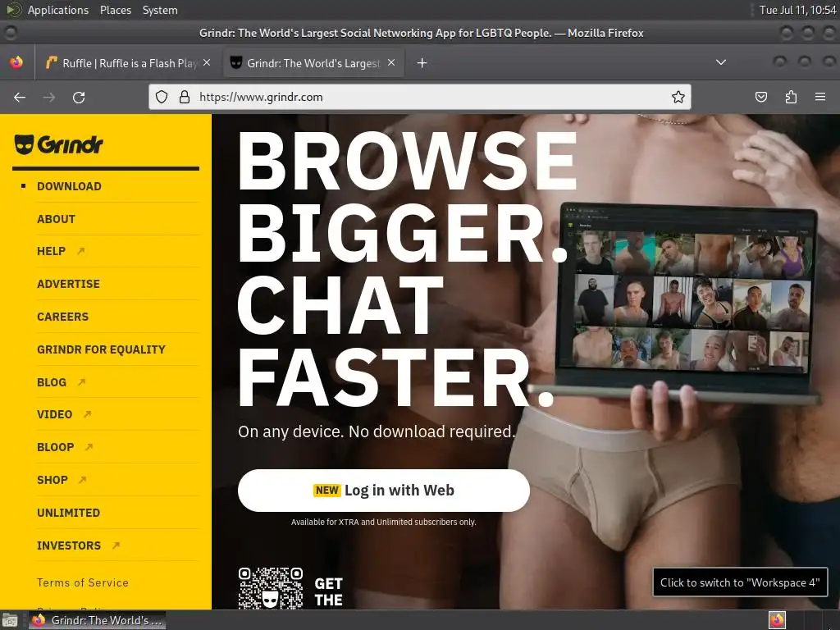The width and height of the screenshot is (840, 630).
Task: Open GRINDR FOR EQUALITY link
Action: pos(101,349)
